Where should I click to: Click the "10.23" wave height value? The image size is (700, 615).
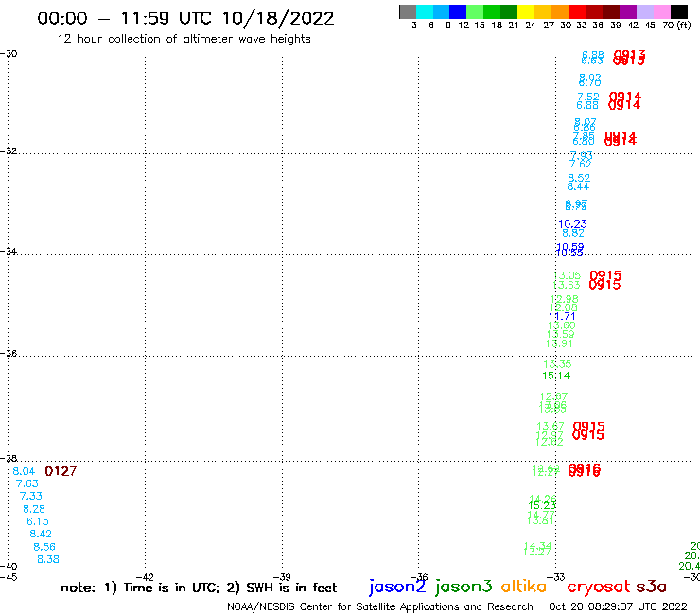tap(572, 224)
